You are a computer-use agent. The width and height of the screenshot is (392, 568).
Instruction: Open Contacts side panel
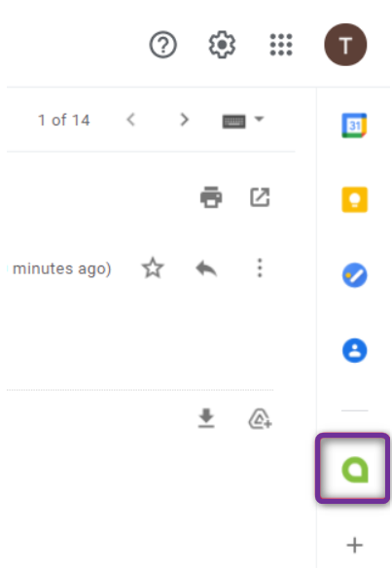(x=355, y=350)
